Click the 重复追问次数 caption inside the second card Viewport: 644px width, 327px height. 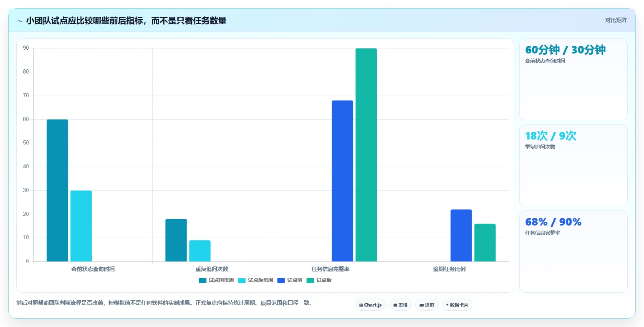point(540,147)
